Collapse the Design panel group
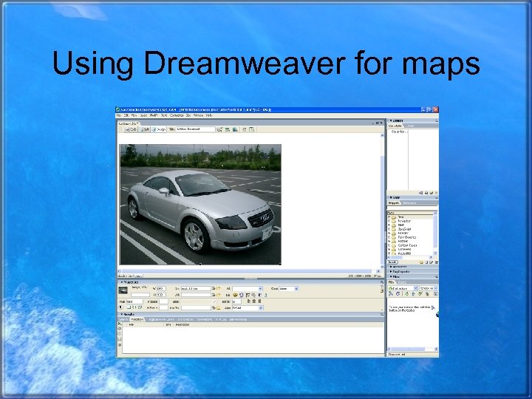This screenshot has width=532, height=399. (391, 120)
